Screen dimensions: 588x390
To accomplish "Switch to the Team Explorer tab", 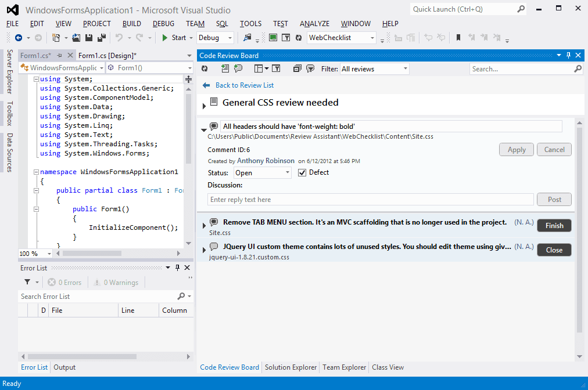I will click(x=344, y=367).
